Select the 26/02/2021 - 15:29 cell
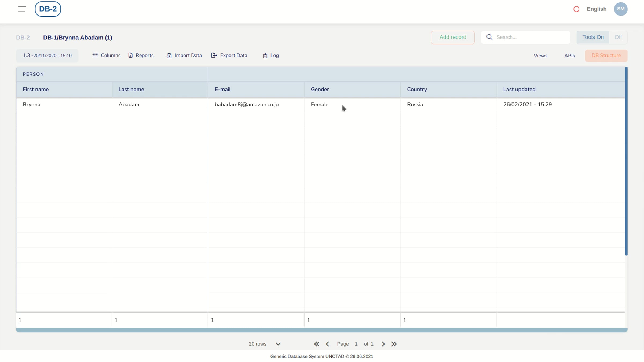The image size is (644, 362). click(561, 104)
